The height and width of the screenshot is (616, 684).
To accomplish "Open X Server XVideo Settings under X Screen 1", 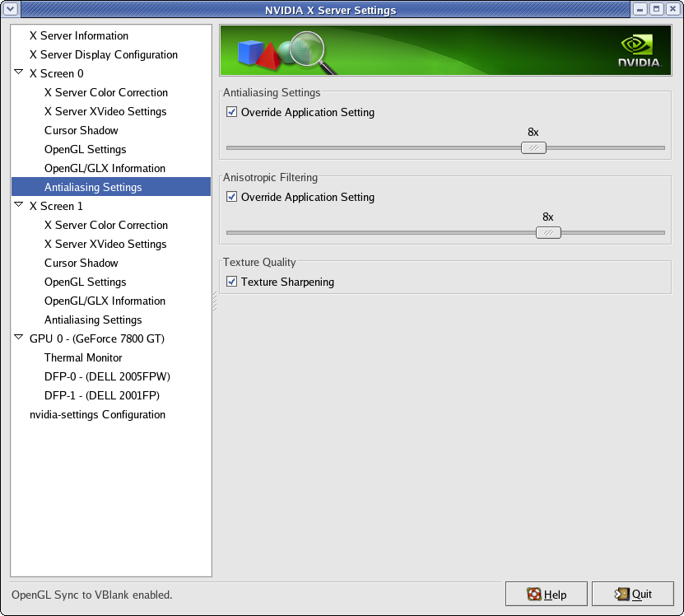I will 105,244.
